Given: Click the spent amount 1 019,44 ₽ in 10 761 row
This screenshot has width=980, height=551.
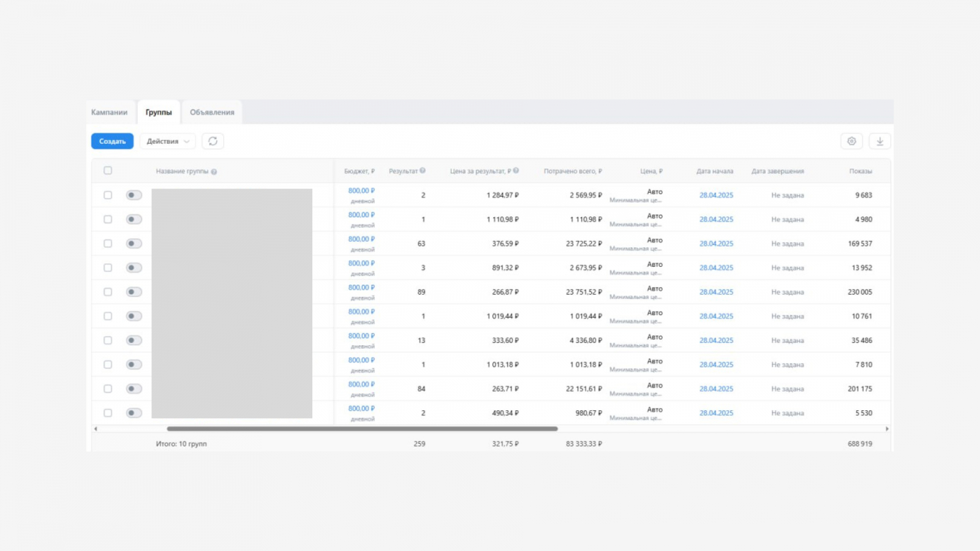Looking at the screenshot, I should [x=586, y=316].
